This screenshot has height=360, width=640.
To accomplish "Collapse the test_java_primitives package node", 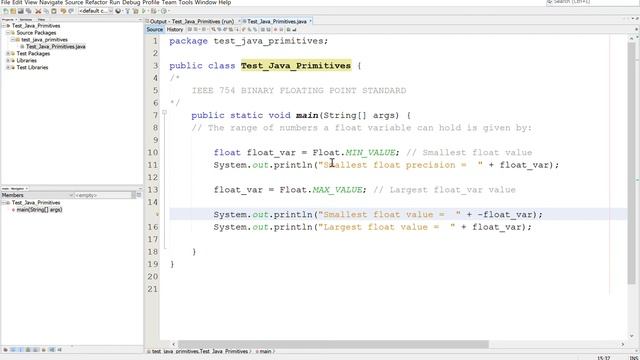I will (x=13, y=40).
